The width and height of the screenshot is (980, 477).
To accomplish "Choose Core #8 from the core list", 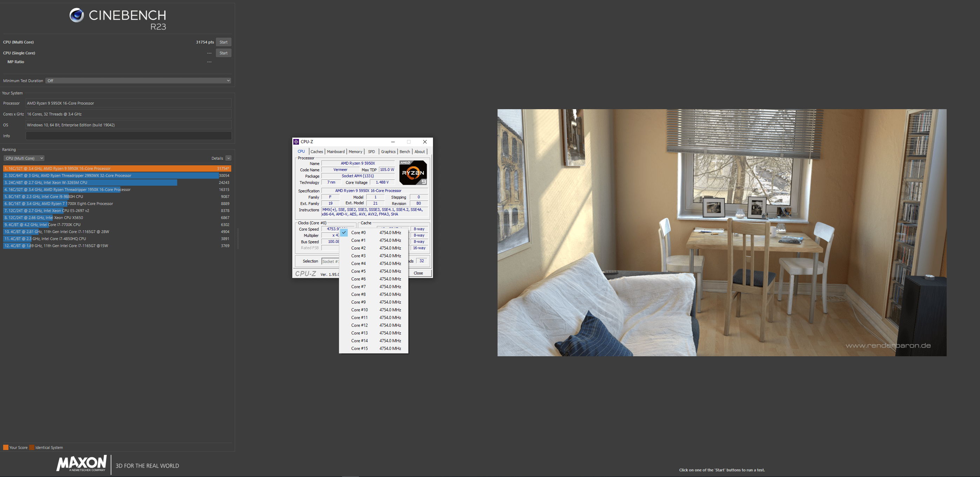I will click(374, 294).
